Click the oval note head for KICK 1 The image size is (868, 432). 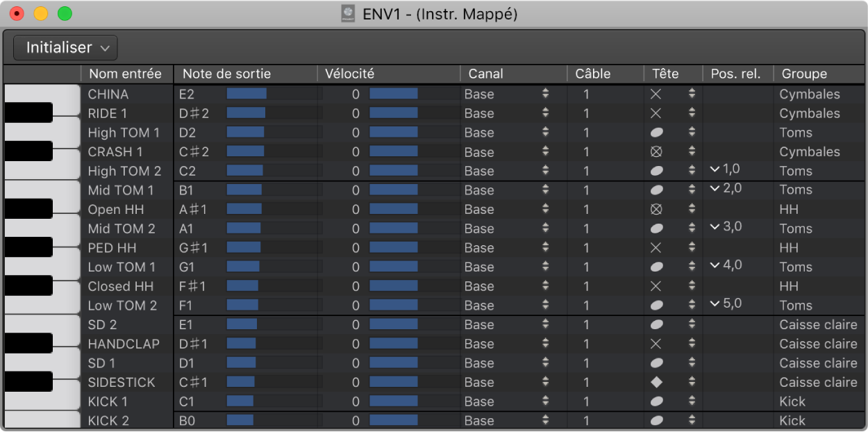pyautogui.click(x=656, y=401)
